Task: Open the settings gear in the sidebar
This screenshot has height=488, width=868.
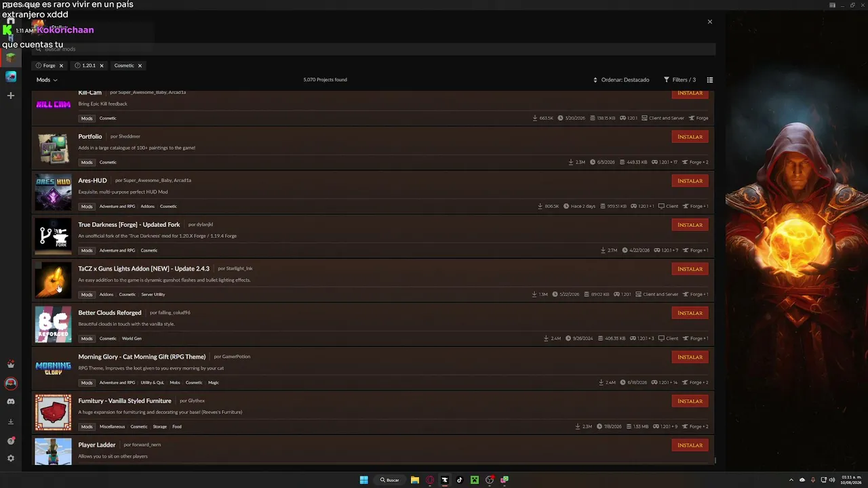Action: pos(11,458)
